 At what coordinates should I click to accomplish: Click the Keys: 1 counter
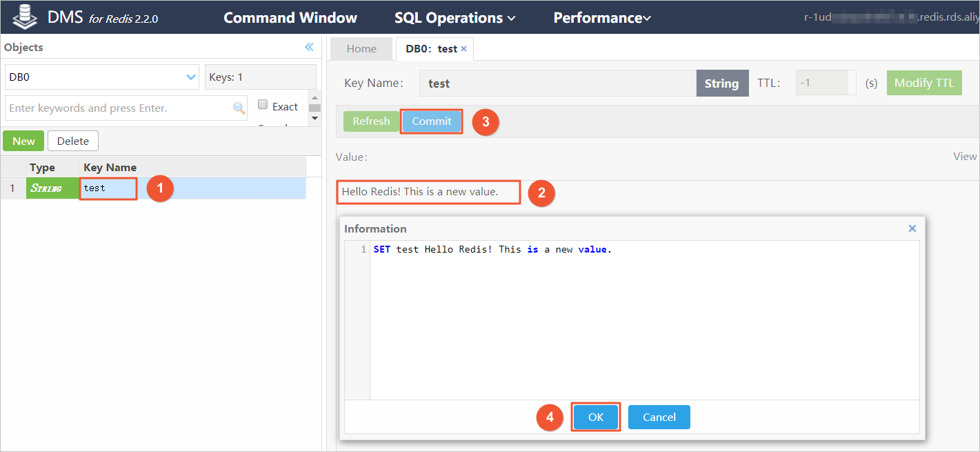[x=261, y=77]
